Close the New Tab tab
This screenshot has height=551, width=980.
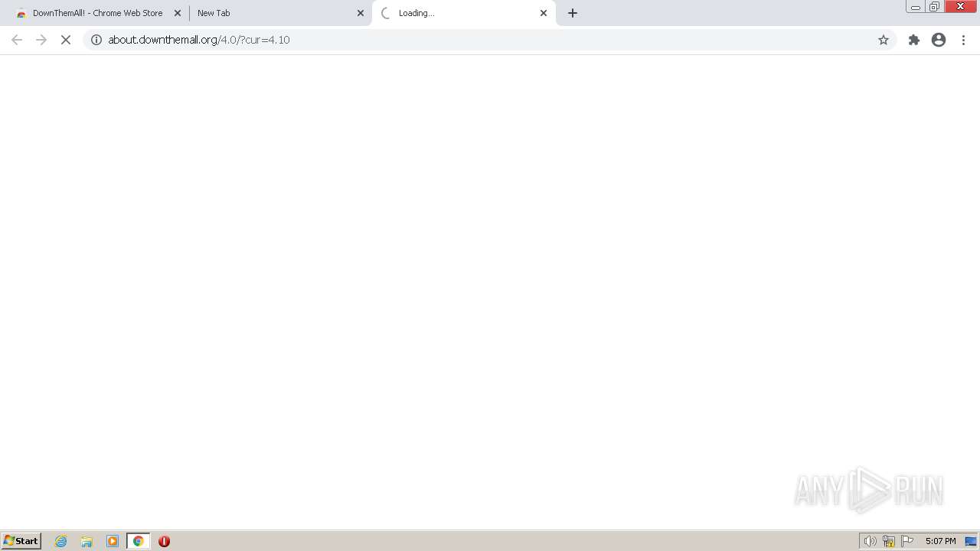tap(361, 13)
